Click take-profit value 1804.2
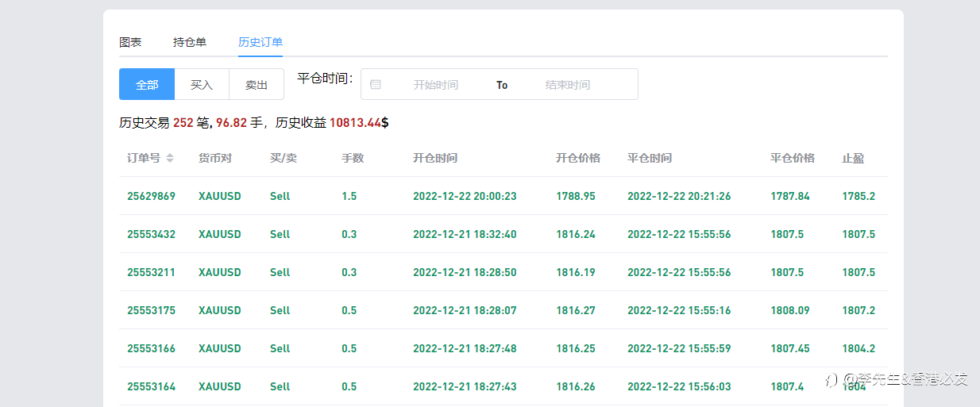This screenshot has height=407, width=980. coord(858,348)
